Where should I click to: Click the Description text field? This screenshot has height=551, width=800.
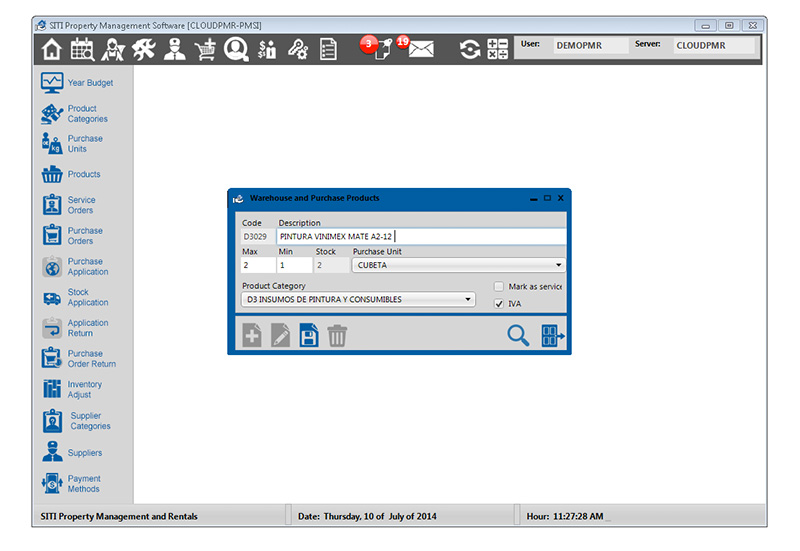click(420, 237)
